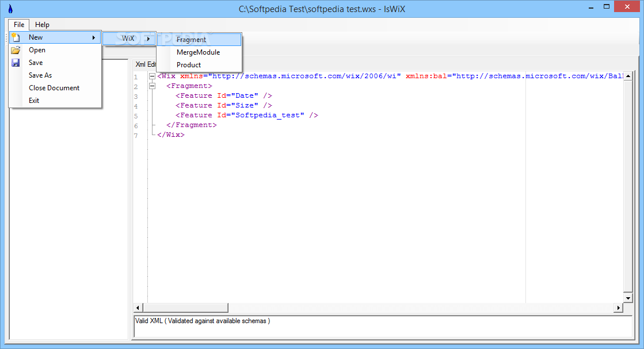
Task: Select Fragment from the WiX submenu
Action: (x=199, y=40)
